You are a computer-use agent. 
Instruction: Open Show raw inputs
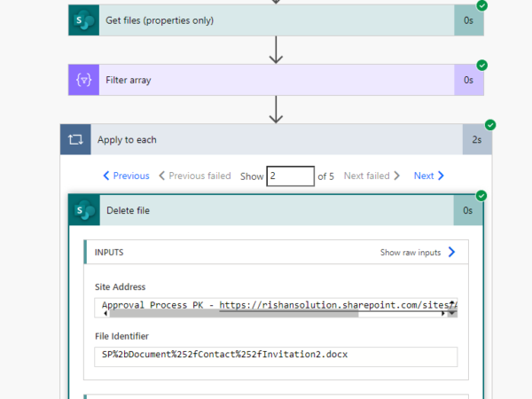411,253
